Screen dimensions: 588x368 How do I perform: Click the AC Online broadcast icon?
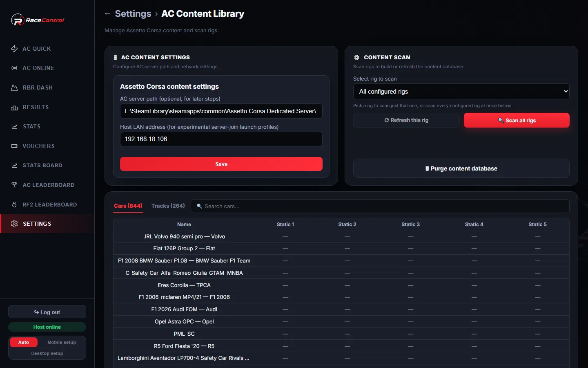coord(14,68)
